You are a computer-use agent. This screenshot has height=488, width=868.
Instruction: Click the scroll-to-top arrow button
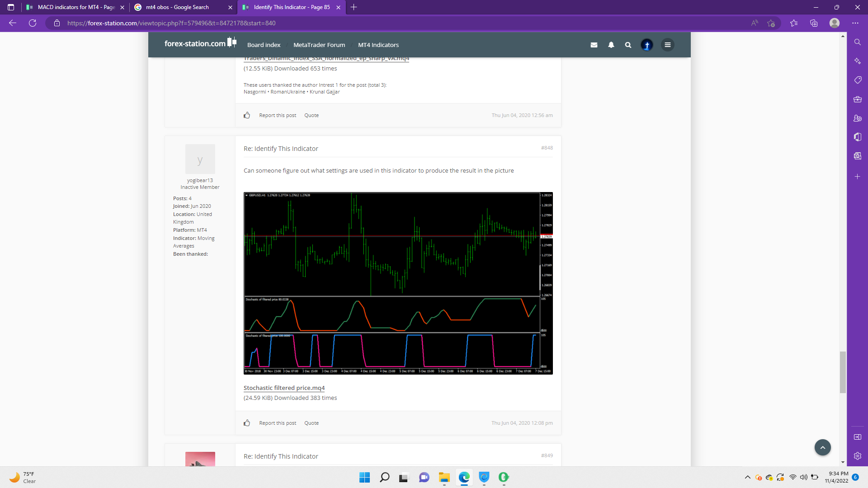[822, 447]
